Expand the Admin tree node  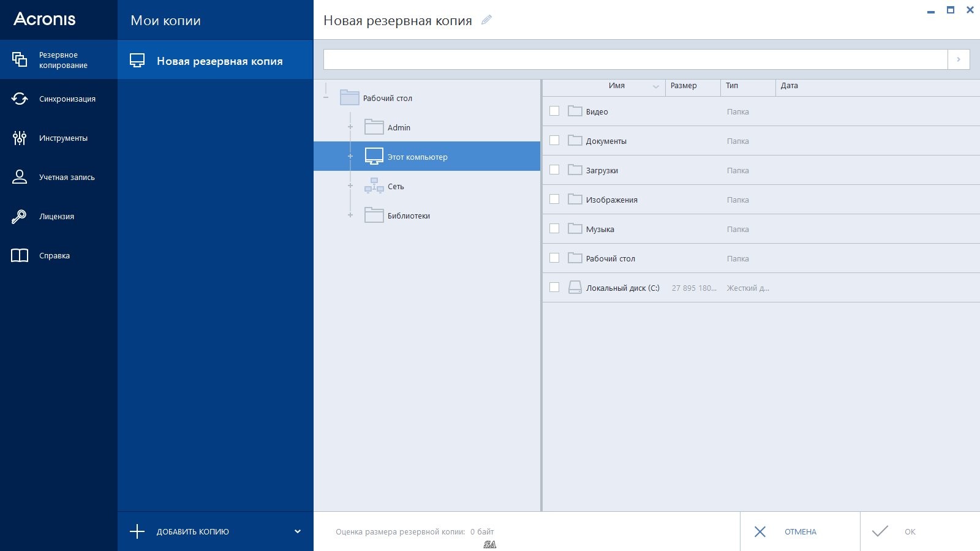point(350,127)
